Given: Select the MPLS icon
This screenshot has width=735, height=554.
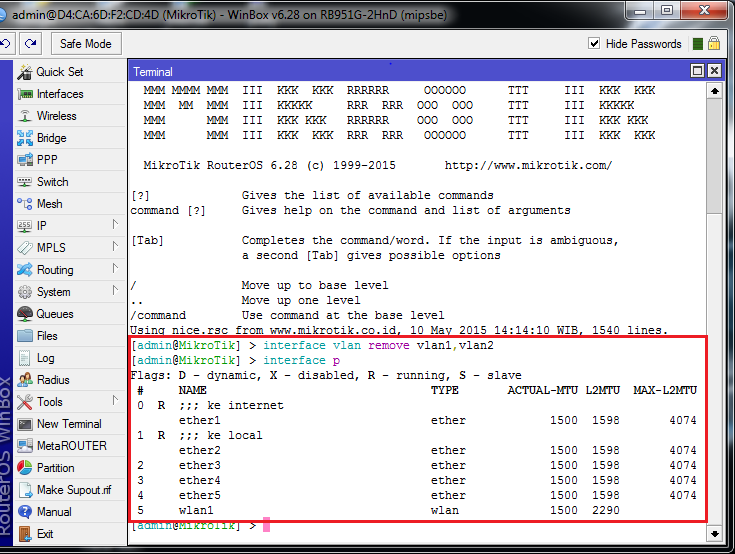Looking at the screenshot, I should coord(24,247).
